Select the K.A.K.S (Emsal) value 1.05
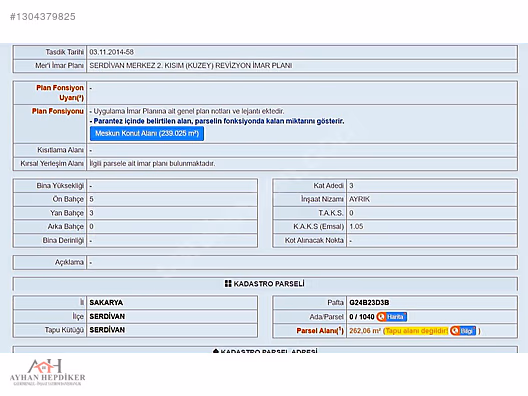Image resolution: width=528 pixels, height=396 pixels. 356,227
